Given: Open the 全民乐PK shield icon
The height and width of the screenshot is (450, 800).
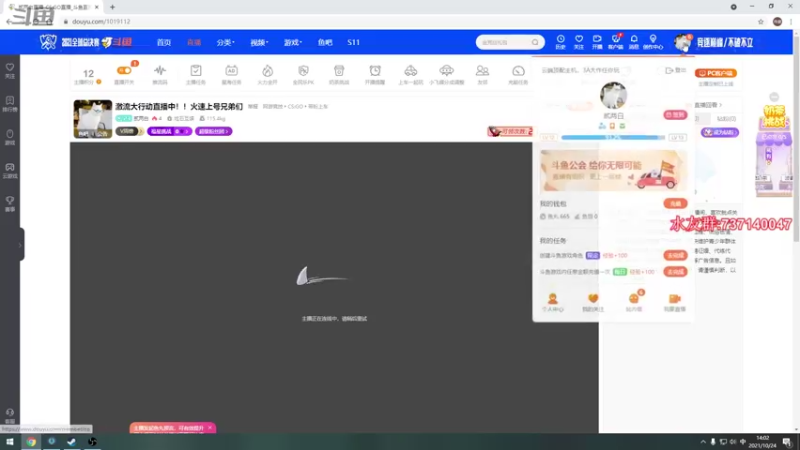Looking at the screenshot, I should click(x=303, y=70).
